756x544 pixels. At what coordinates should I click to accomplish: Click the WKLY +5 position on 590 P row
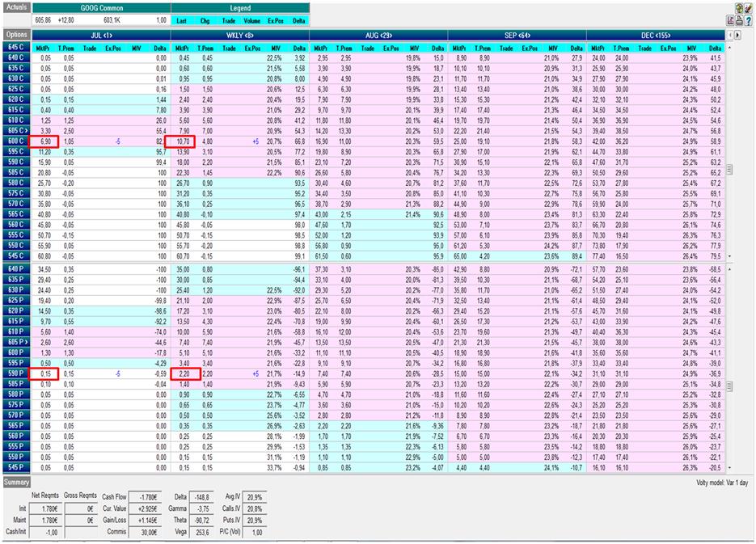click(256, 374)
